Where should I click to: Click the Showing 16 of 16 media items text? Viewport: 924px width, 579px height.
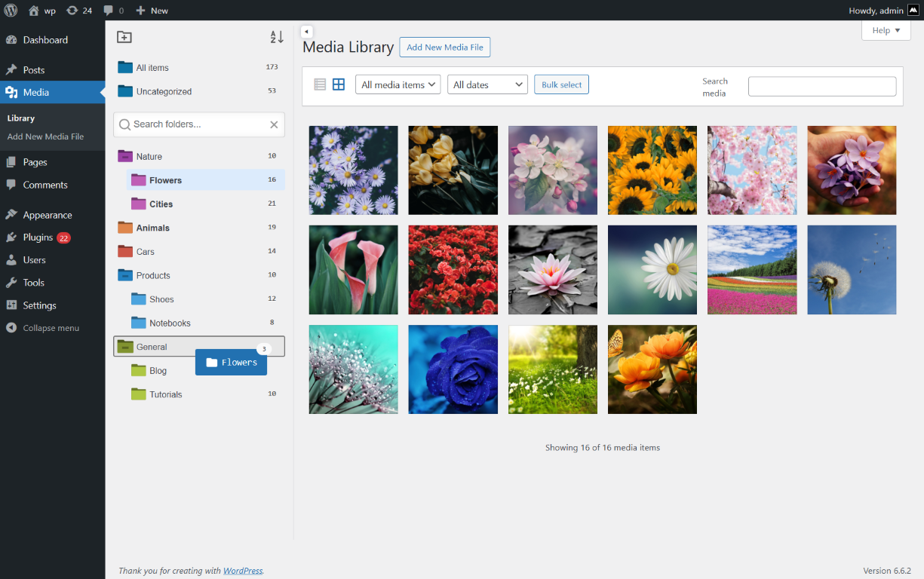coord(603,448)
